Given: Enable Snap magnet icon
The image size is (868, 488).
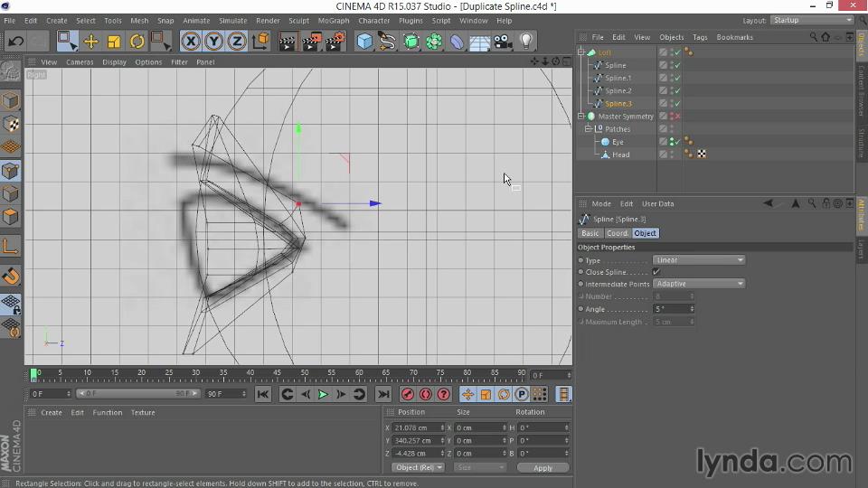Looking at the screenshot, I should tap(11, 276).
